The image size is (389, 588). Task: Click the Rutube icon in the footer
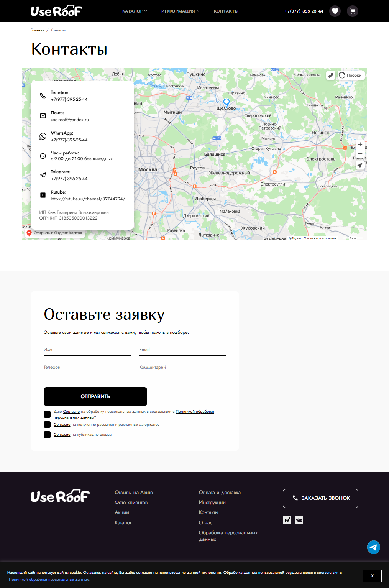287,521
